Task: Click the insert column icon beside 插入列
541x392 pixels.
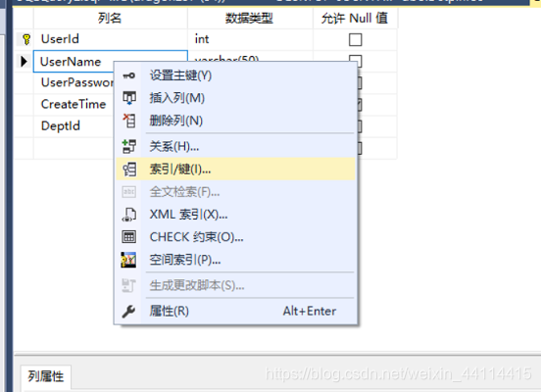Action: [129, 98]
